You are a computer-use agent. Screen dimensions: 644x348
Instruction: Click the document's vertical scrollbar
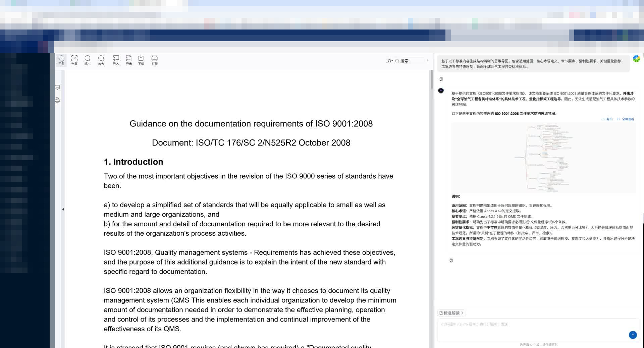coord(431,80)
